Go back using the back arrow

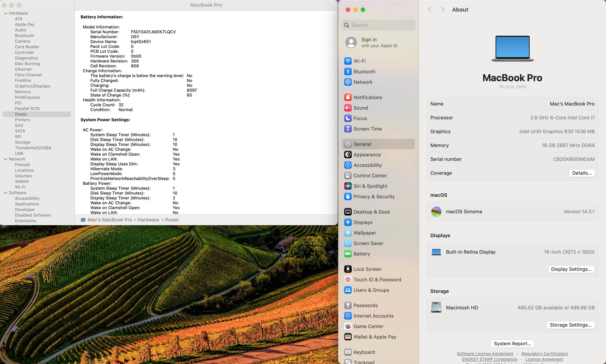click(x=429, y=10)
